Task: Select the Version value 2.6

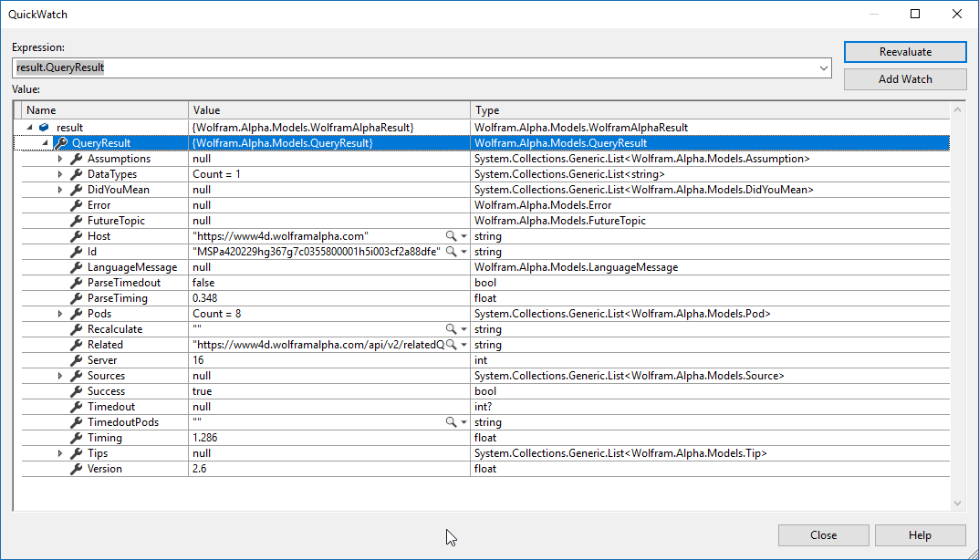Action: click(200, 469)
